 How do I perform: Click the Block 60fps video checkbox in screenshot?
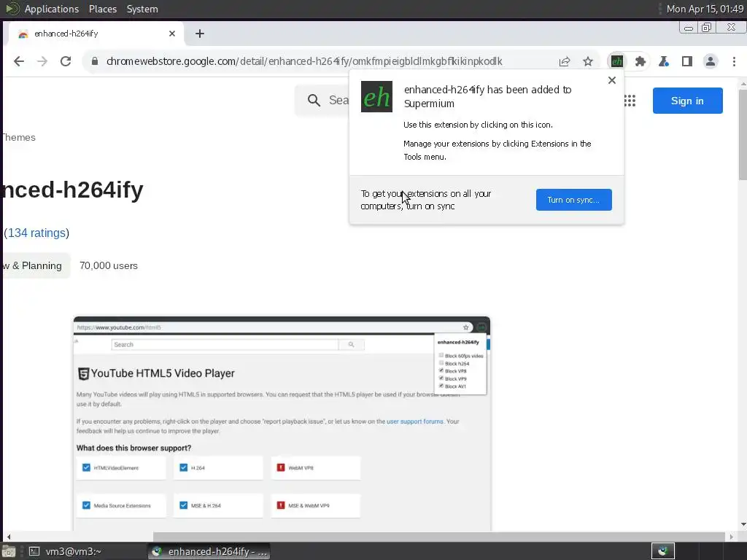pyautogui.click(x=441, y=355)
